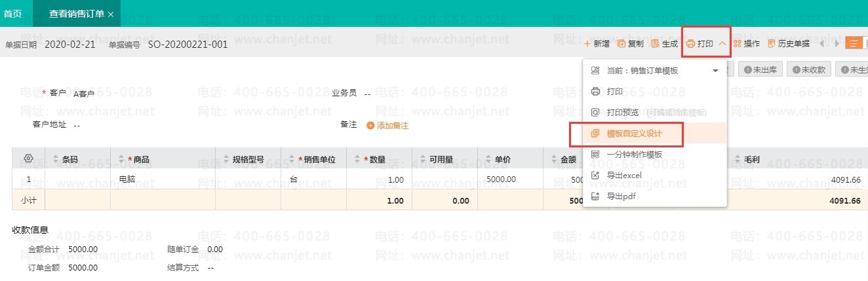Select 打印预览 print preview option
This screenshot has width=868, height=281.
tap(622, 112)
